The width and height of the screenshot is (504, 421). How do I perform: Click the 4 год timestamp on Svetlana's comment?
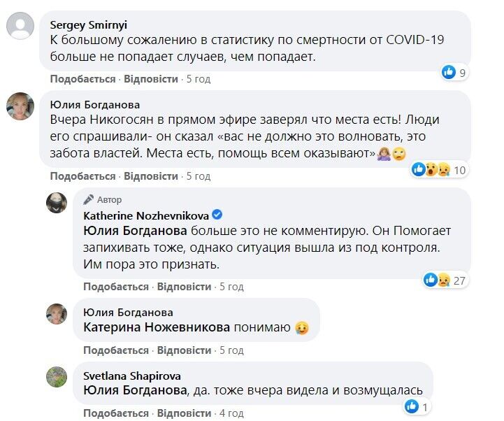(231, 413)
